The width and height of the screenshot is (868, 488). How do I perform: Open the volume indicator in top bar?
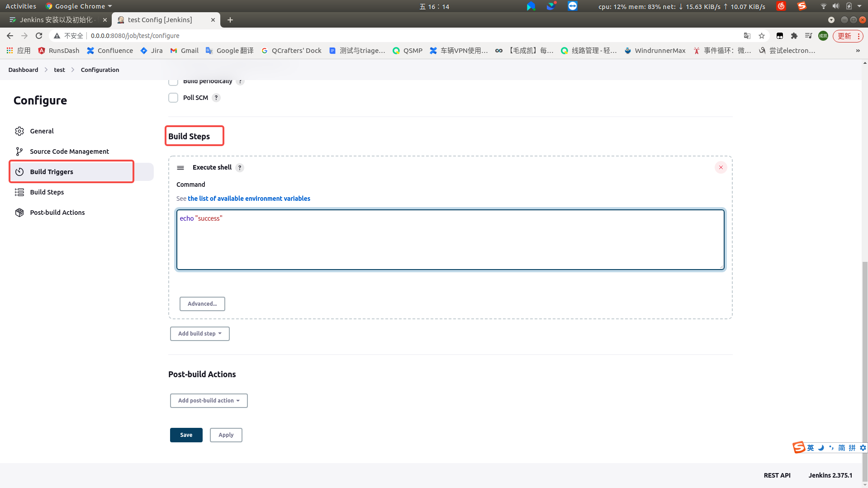click(836, 6)
